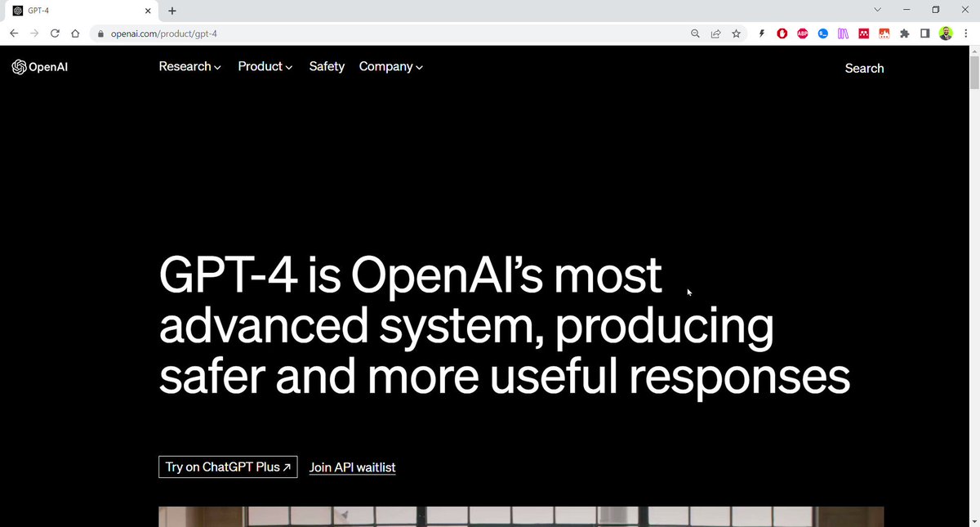
Task: Minimize the Chrome window
Action: coord(906,10)
